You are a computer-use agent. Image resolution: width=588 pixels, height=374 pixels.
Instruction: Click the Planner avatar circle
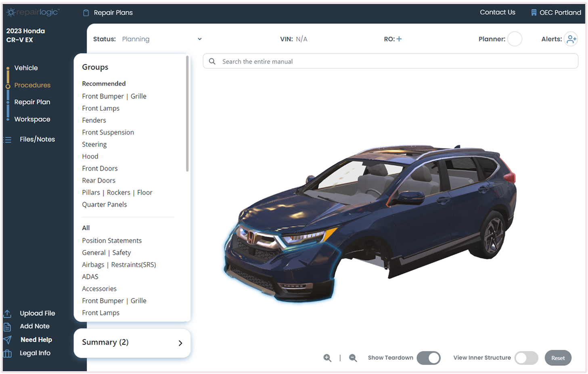pyautogui.click(x=515, y=39)
